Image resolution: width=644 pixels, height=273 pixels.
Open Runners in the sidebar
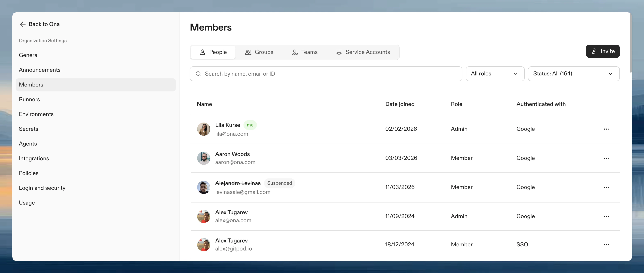(x=30, y=99)
